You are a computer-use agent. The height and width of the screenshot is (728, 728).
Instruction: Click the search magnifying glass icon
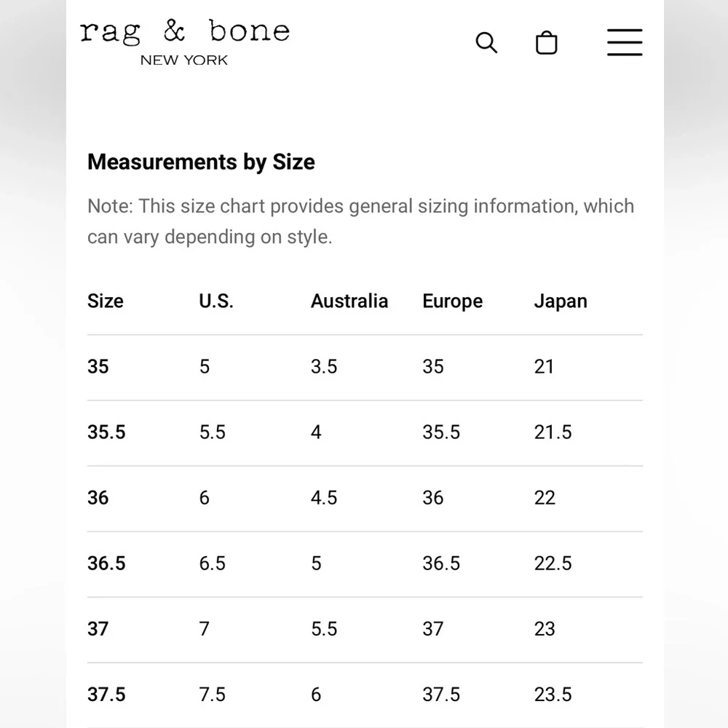coord(486,43)
